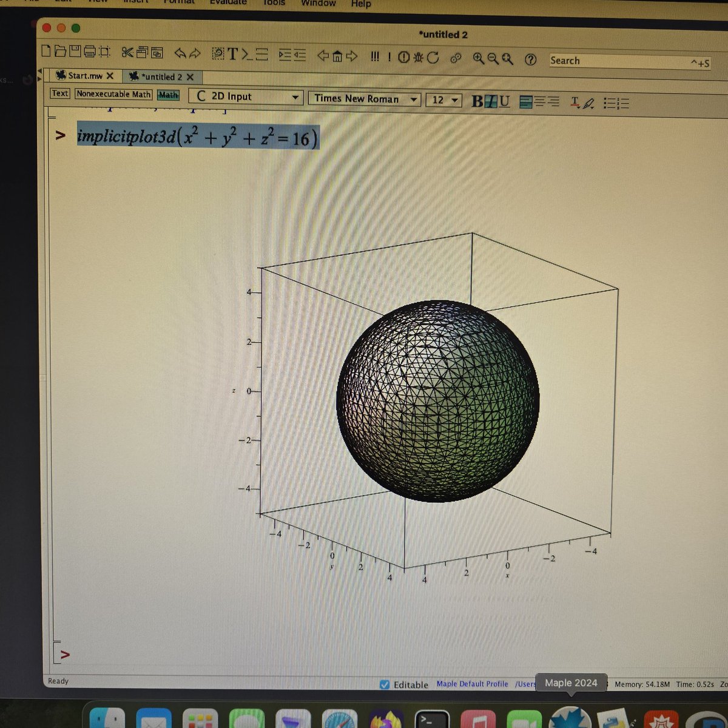
Task: Close the Start.mw tab
Action: point(110,76)
